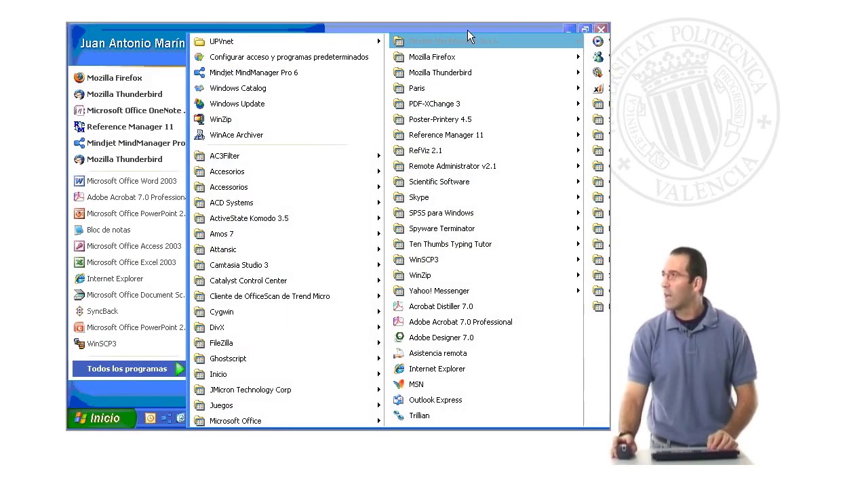Launch Microsoft Office Word 2003 icon

tap(79, 181)
